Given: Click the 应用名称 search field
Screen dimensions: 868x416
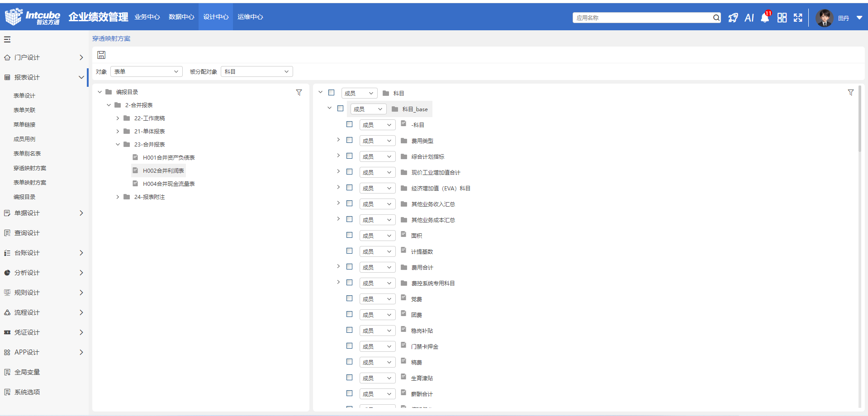Looking at the screenshot, I should click(x=642, y=18).
